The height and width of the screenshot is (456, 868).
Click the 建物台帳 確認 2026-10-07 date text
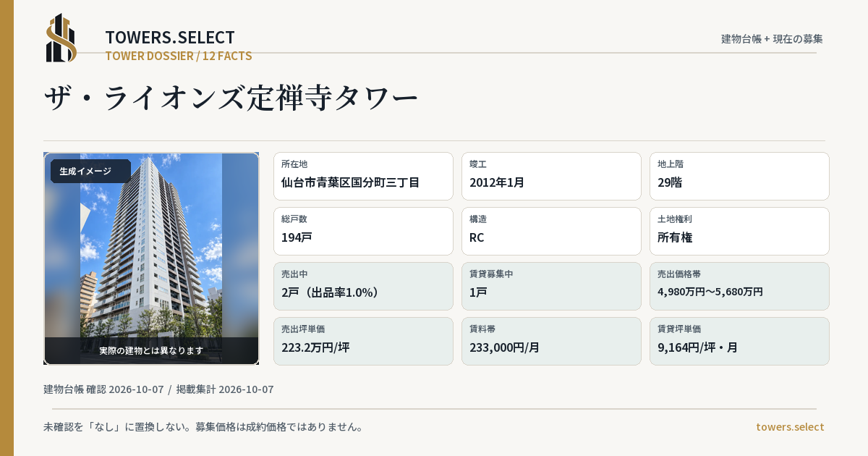coord(103,389)
